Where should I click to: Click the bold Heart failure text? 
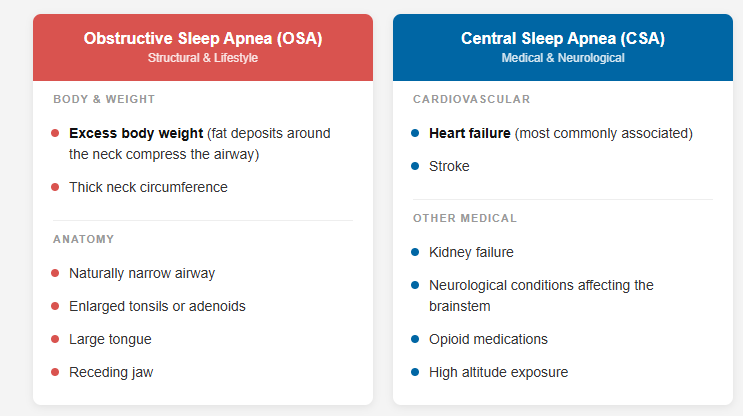[469, 133]
